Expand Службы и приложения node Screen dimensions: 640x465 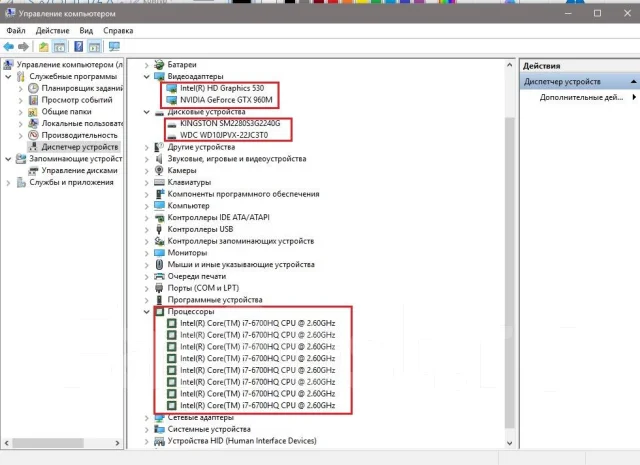pyautogui.click(x=8, y=183)
